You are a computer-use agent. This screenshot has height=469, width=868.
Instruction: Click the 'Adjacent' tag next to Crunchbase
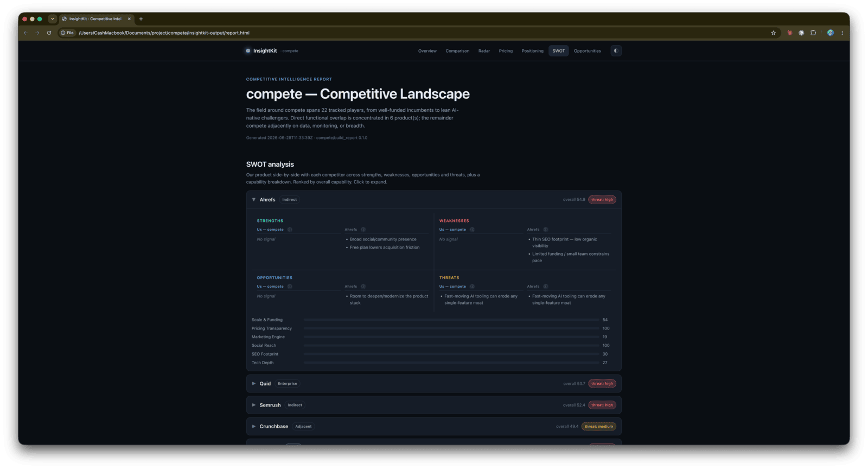(303, 427)
